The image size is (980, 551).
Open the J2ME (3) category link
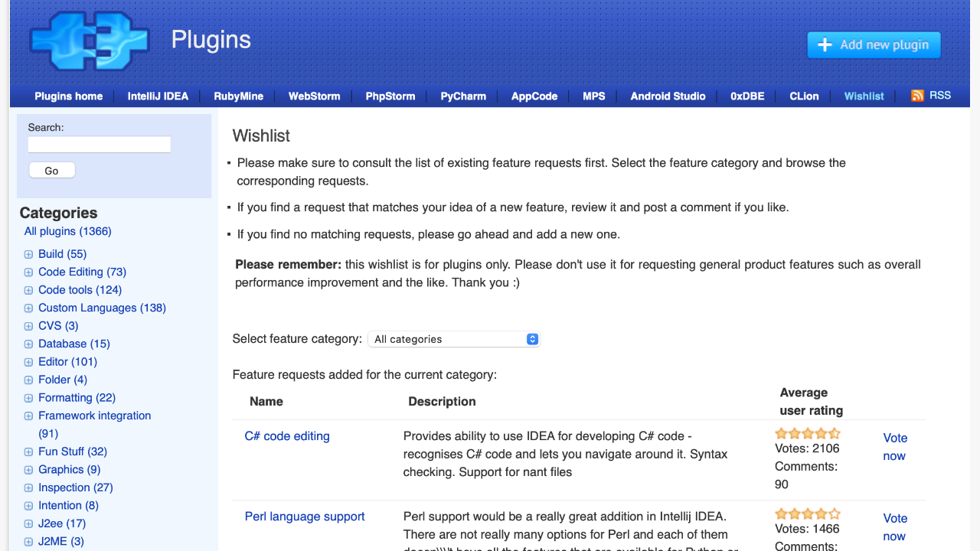click(x=61, y=542)
